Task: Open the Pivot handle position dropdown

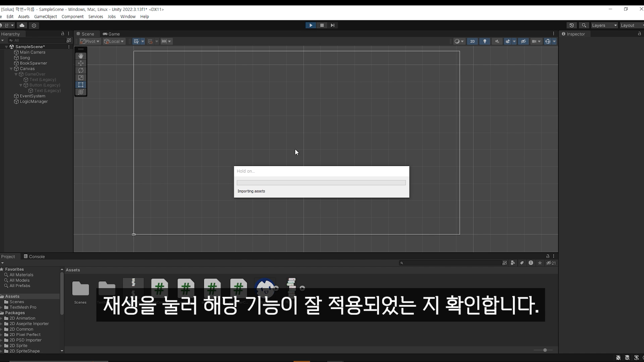Action: click(x=90, y=42)
